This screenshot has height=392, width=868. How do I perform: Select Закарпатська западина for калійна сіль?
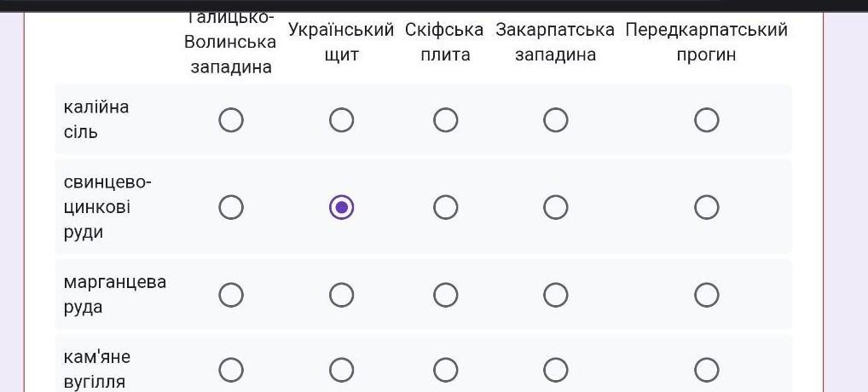coord(555,120)
